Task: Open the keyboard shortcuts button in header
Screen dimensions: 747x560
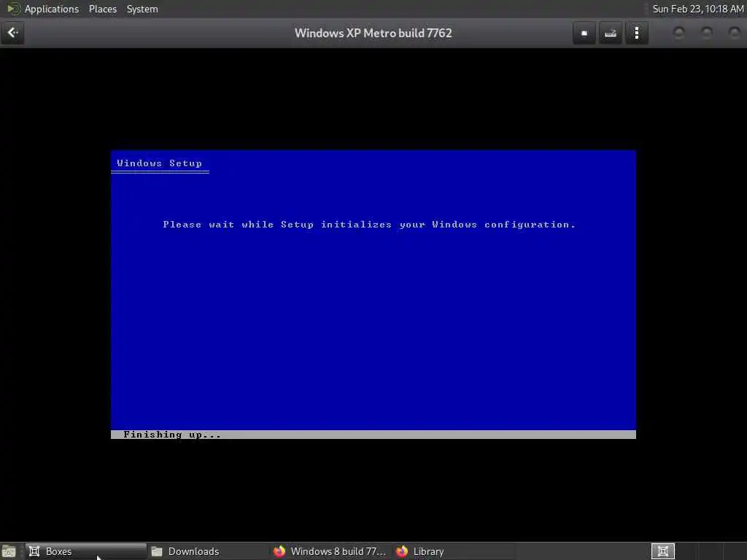Action: (611, 33)
